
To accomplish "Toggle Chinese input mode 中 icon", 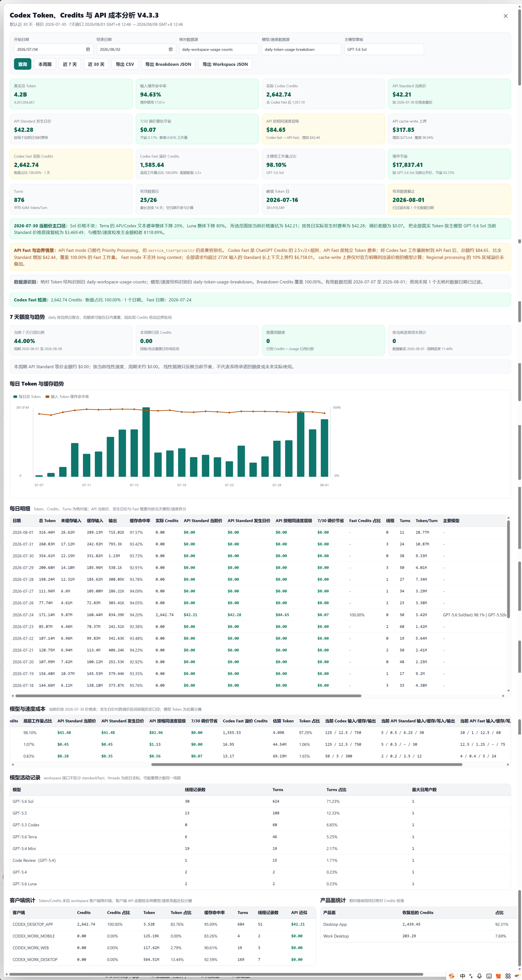I will tap(462, 976).
